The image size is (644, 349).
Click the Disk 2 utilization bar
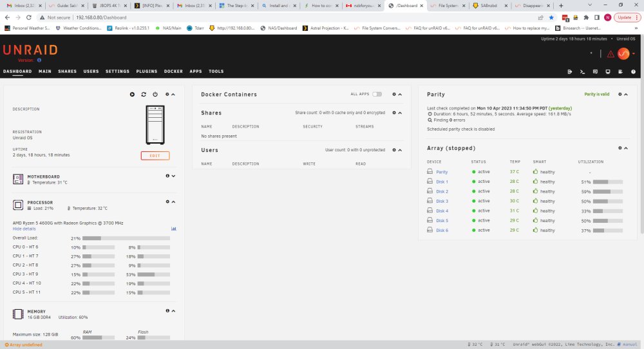[608, 192]
